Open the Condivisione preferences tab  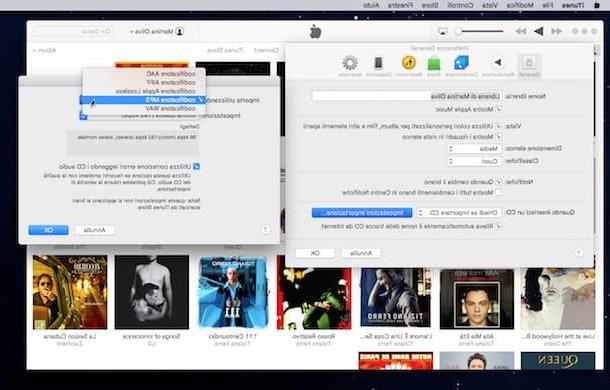point(462,66)
